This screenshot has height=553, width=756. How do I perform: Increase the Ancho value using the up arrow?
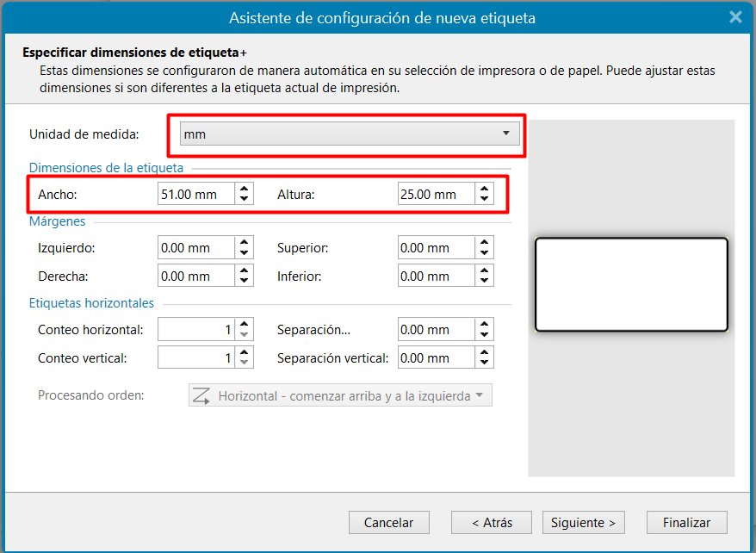tap(245, 189)
